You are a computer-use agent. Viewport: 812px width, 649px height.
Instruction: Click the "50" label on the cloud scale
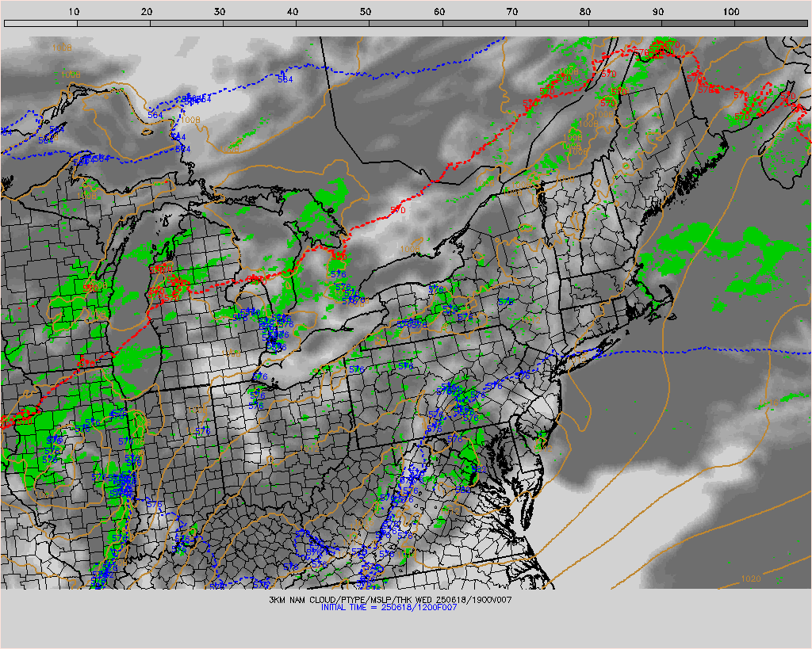tap(366, 11)
